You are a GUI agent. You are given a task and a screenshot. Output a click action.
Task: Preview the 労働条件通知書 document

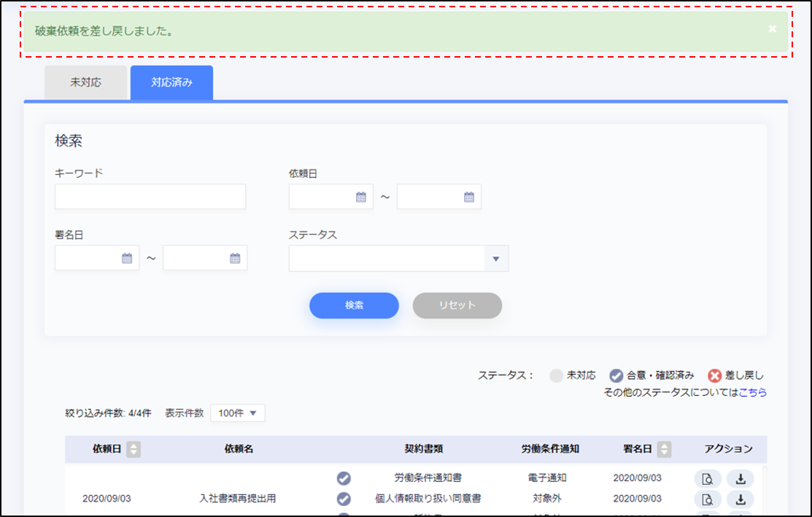click(x=707, y=478)
